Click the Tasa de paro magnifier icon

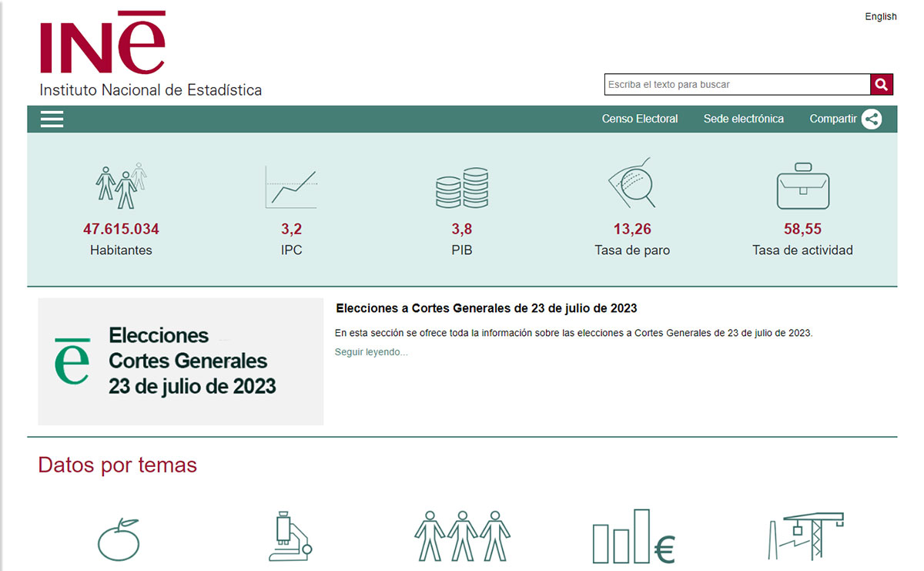pyautogui.click(x=631, y=185)
